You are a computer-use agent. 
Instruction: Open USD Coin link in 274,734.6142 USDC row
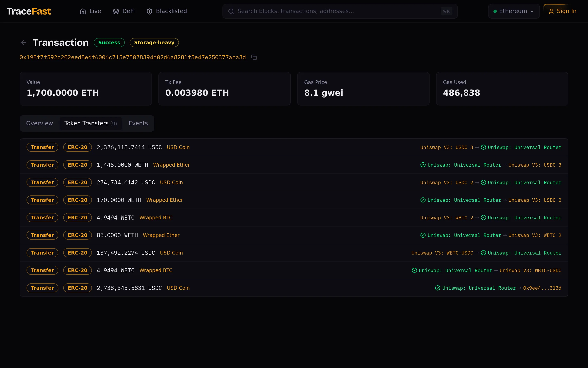[x=171, y=182]
